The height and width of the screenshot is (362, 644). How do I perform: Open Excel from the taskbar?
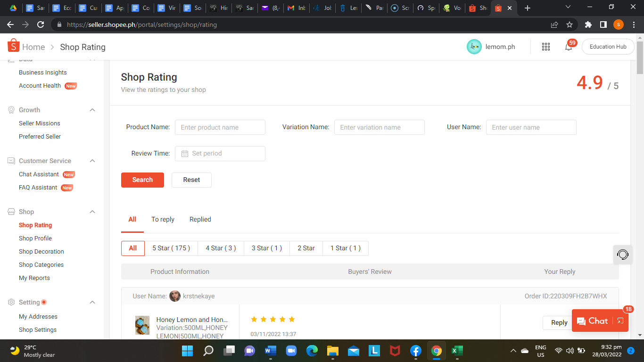click(457, 351)
